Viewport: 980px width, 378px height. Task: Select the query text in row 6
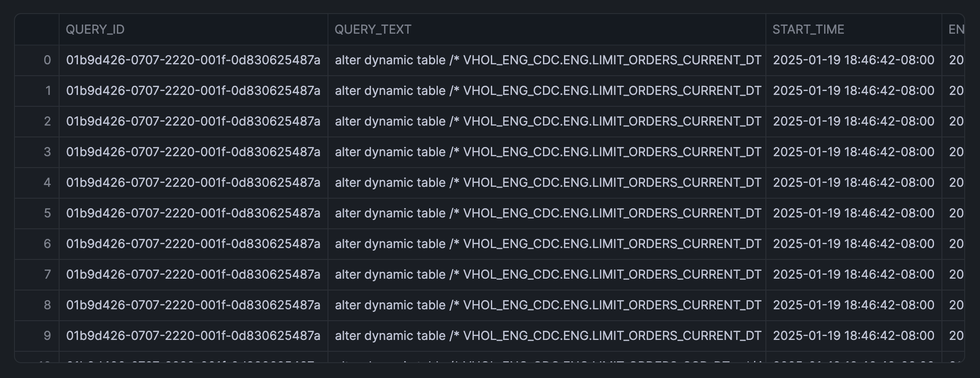[x=548, y=244]
